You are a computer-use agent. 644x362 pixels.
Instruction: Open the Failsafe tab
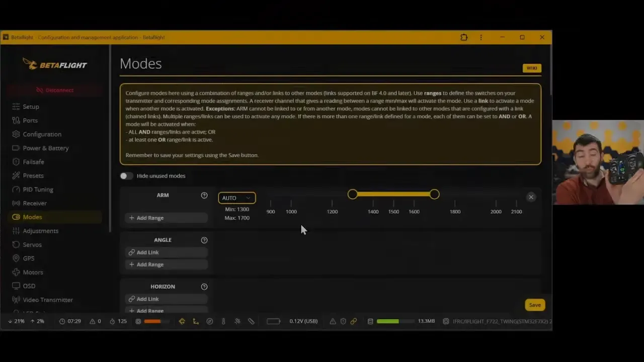(55, 162)
